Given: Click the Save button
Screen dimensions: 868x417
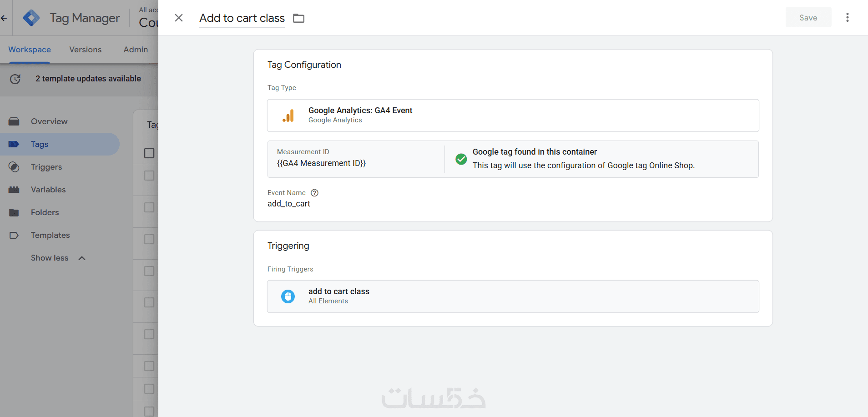Looking at the screenshot, I should [808, 18].
